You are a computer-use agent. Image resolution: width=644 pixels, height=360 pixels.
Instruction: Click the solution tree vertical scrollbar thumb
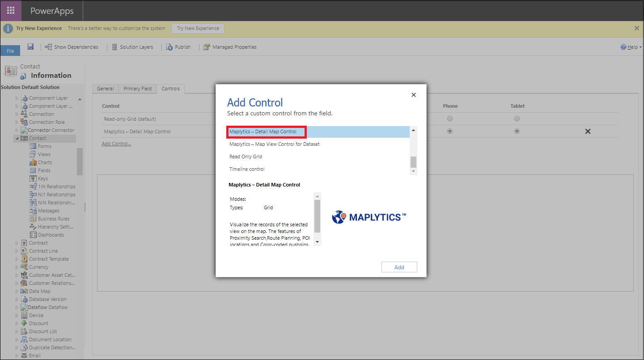click(x=80, y=161)
